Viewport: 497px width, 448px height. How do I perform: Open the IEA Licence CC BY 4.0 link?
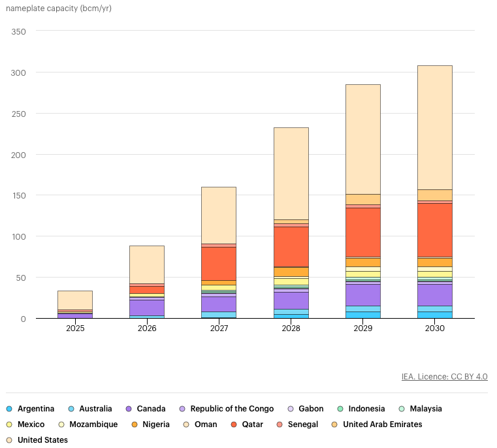[x=444, y=377]
